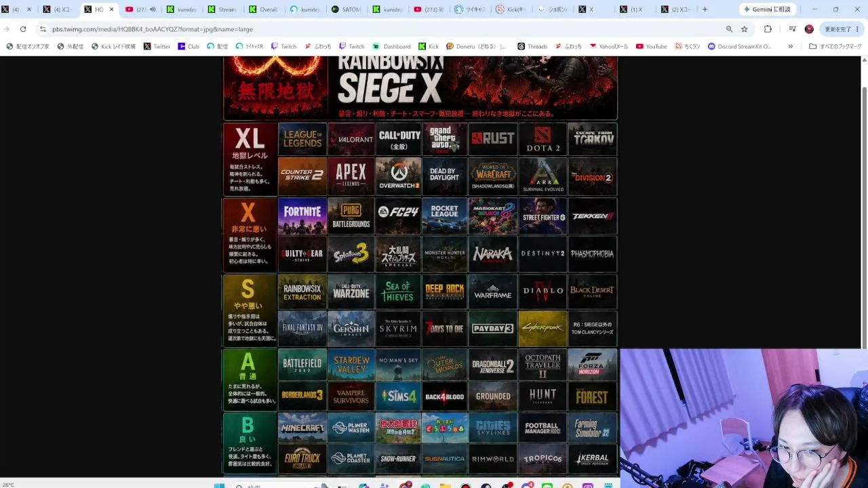Open the Kick レイド候補 bookmark

tap(113, 47)
